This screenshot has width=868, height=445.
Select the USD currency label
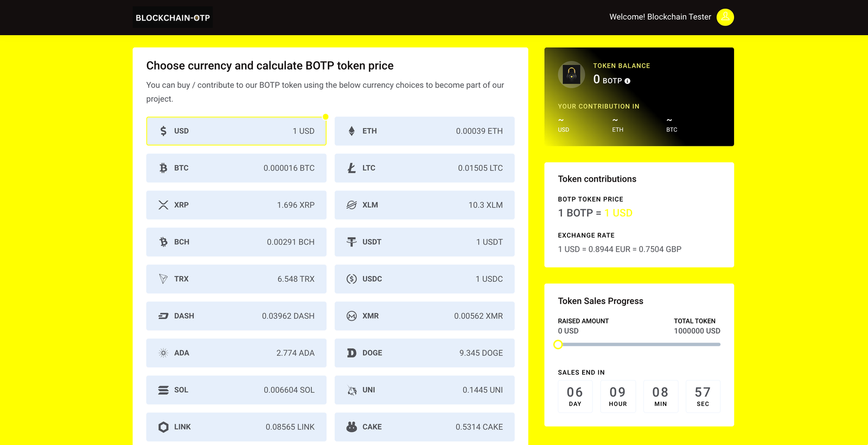[181, 131]
